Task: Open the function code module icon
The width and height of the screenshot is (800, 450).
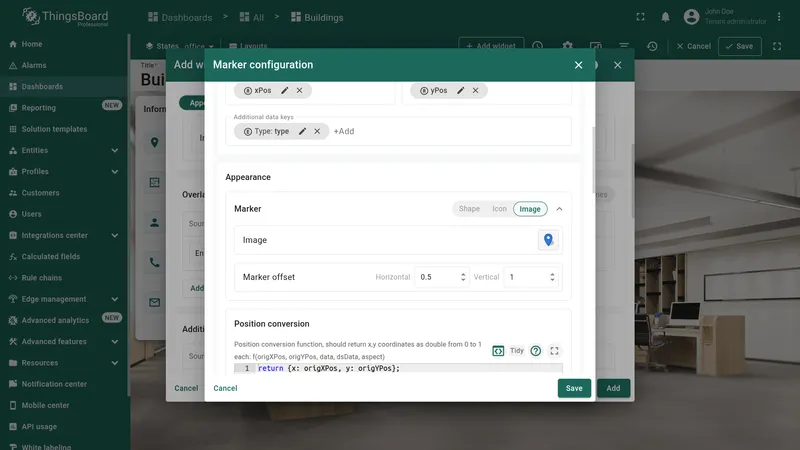Action: click(x=498, y=351)
